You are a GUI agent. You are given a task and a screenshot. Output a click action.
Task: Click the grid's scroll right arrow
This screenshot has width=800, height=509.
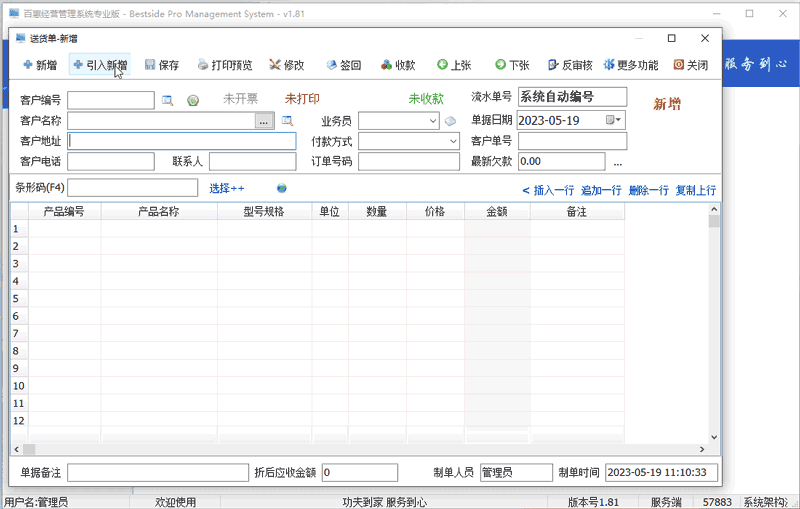702,449
